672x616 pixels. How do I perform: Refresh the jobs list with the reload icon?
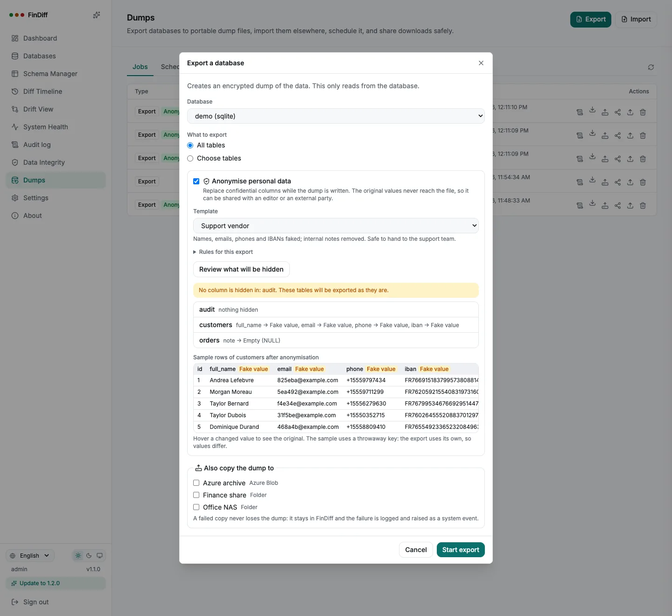(651, 67)
